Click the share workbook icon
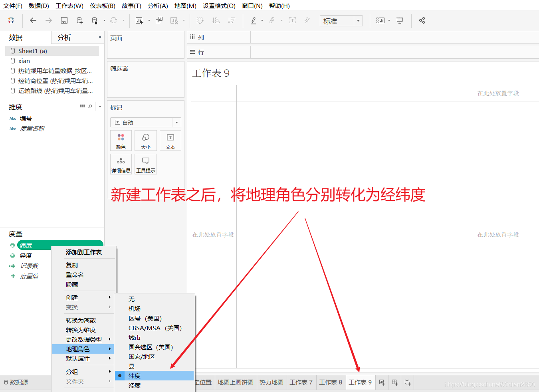539x392 pixels. pos(422,20)
